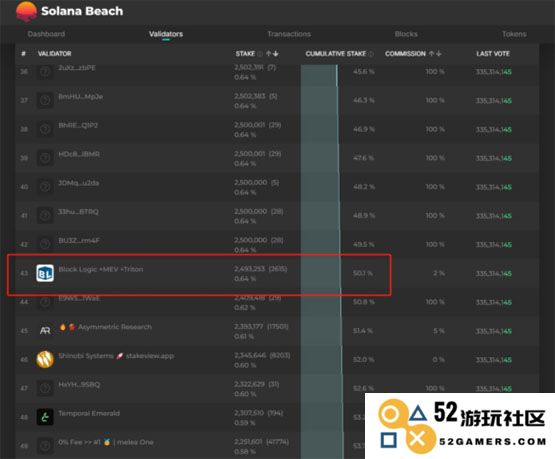Click the placeholder avatar for row 40

click(45, 187)
